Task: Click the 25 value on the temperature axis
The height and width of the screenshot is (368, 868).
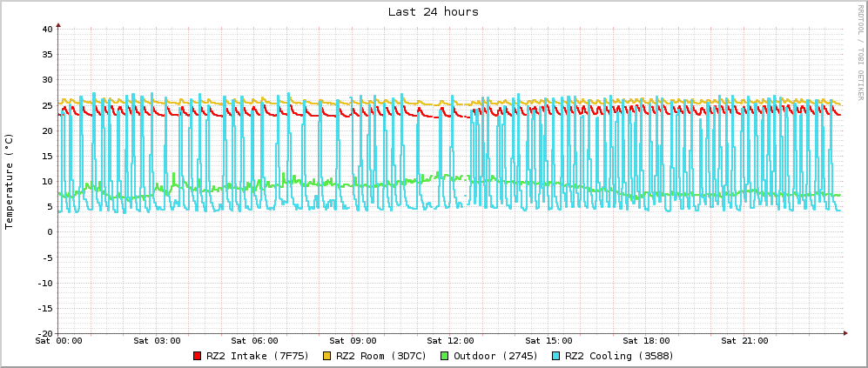Action: click(x=47, y=105)
